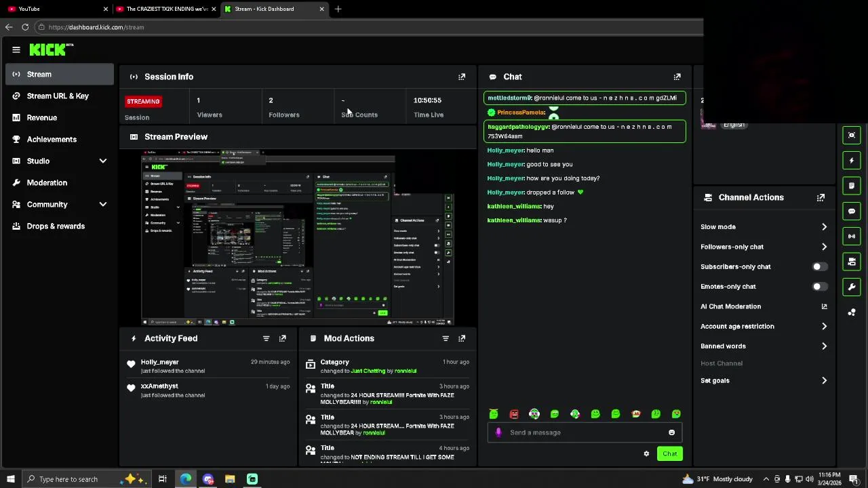Open Drops & rewards page
Viewport: 868px width, 488px height.
60,226
